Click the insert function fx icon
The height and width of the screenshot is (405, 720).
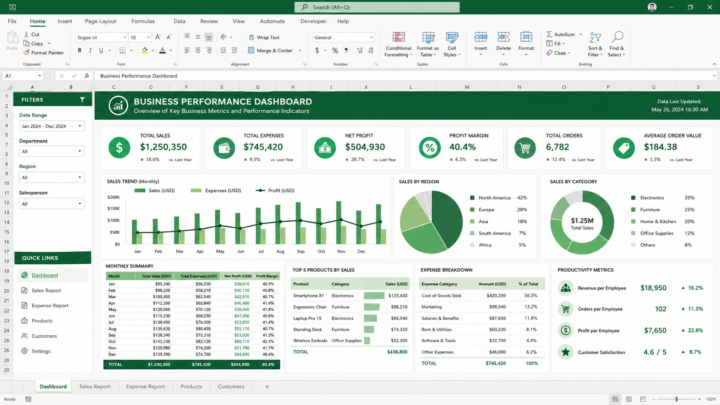point(86,76)
